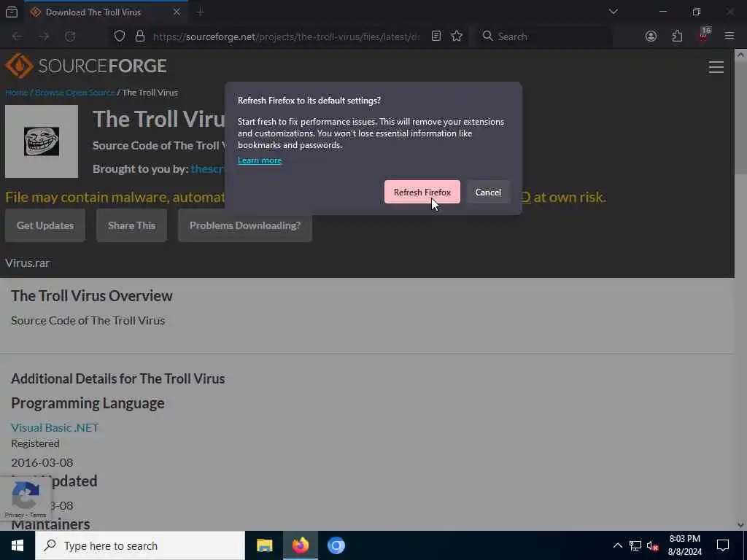
Task: Open the Visual Basic .NET link
Action: coord(55,427)
